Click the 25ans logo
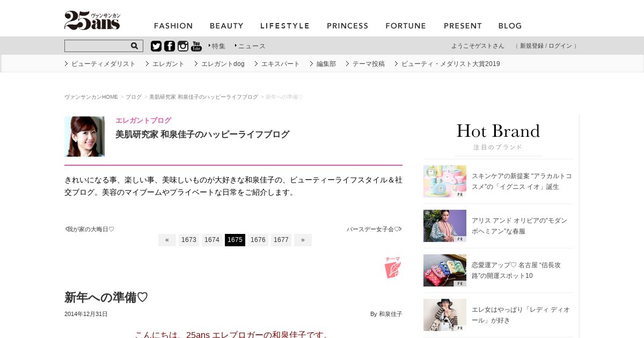 coord(92,20)
